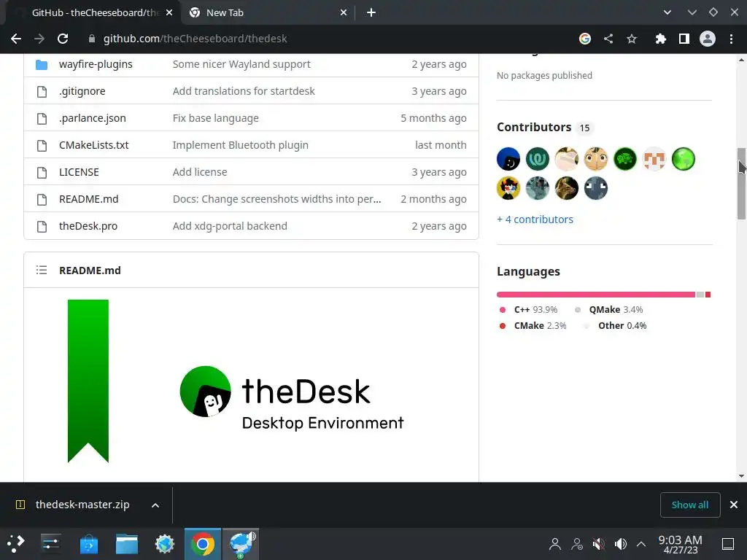Close the GitHub tab
Screen dimensions: 747x560
[169, 13]
